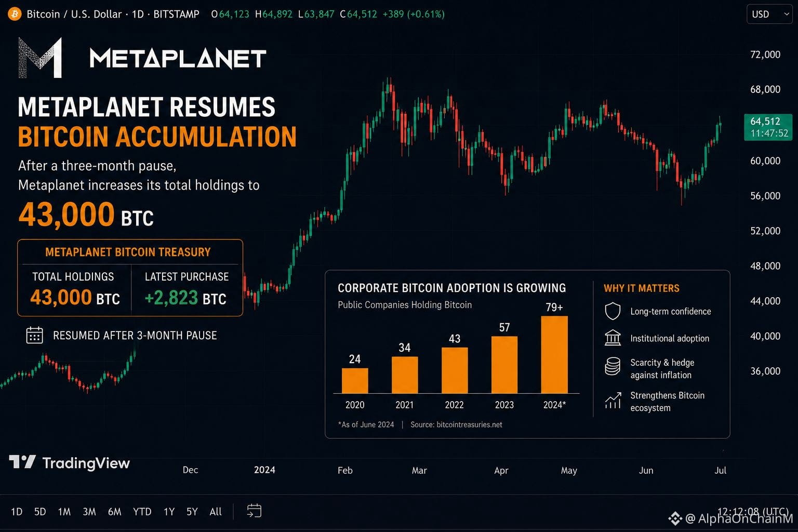
Task: Click the Resumed After 3-Month Pause text
Action: (135, 336)
